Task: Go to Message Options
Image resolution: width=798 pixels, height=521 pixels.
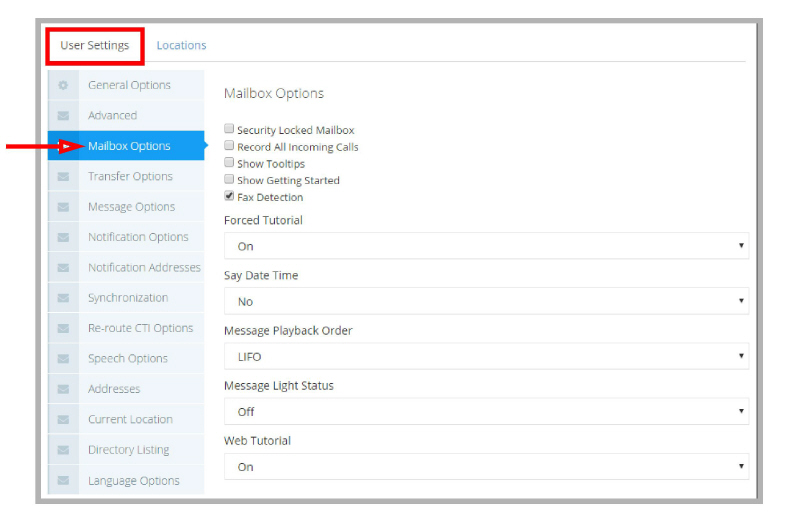Action: 126,207
